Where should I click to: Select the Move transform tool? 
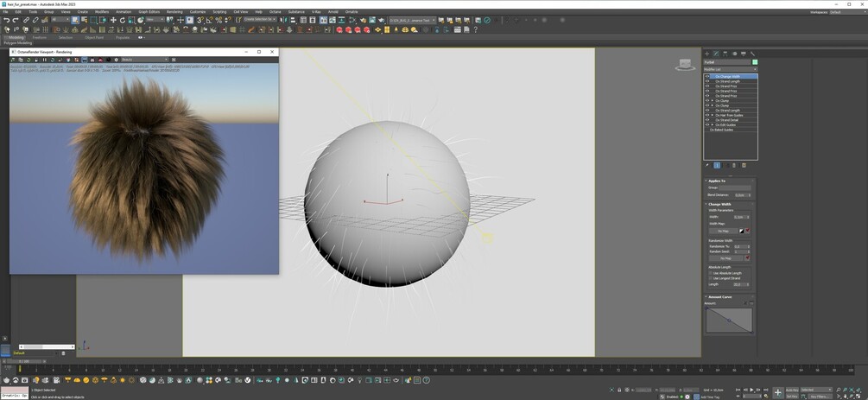click(113, 20)
